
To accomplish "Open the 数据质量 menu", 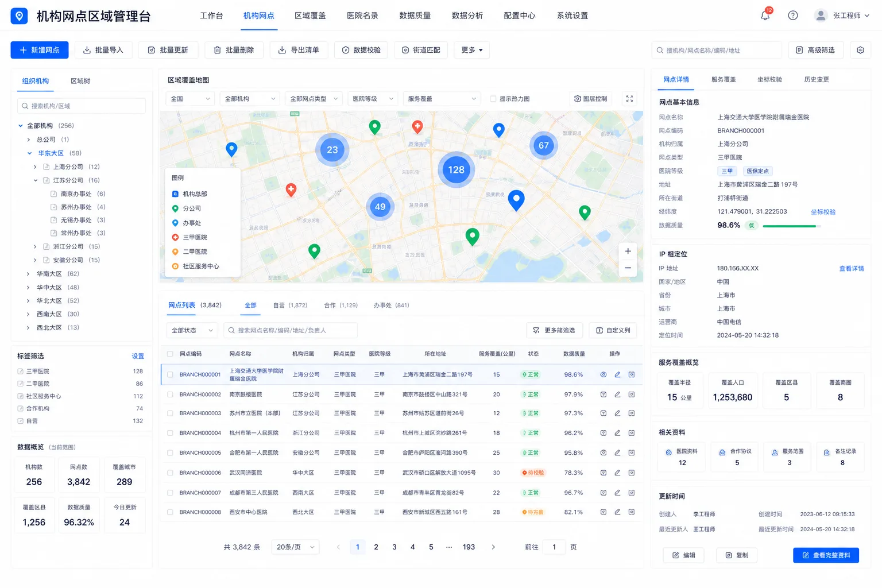I will pos(415,16).
